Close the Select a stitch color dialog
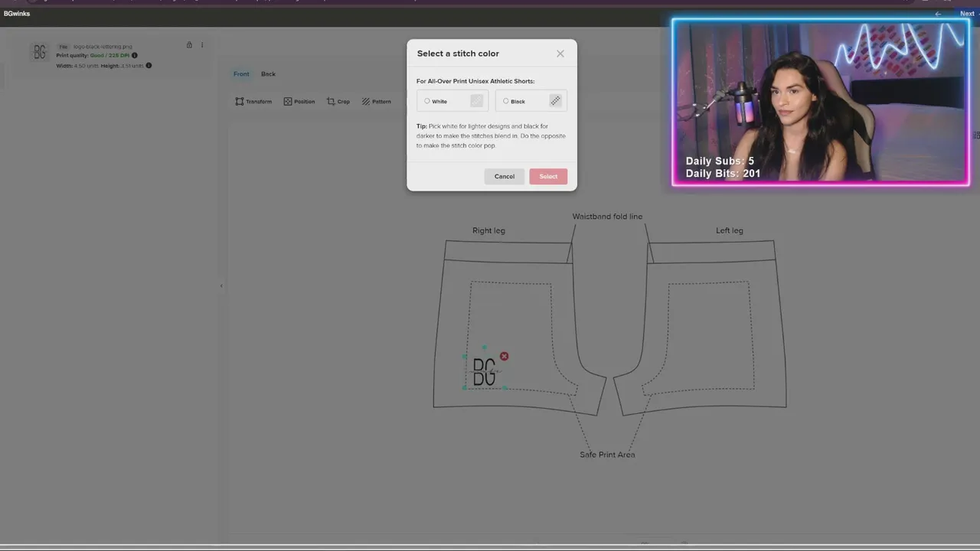The height and width of the screenshot is (551, 980). tap(560, 54)
